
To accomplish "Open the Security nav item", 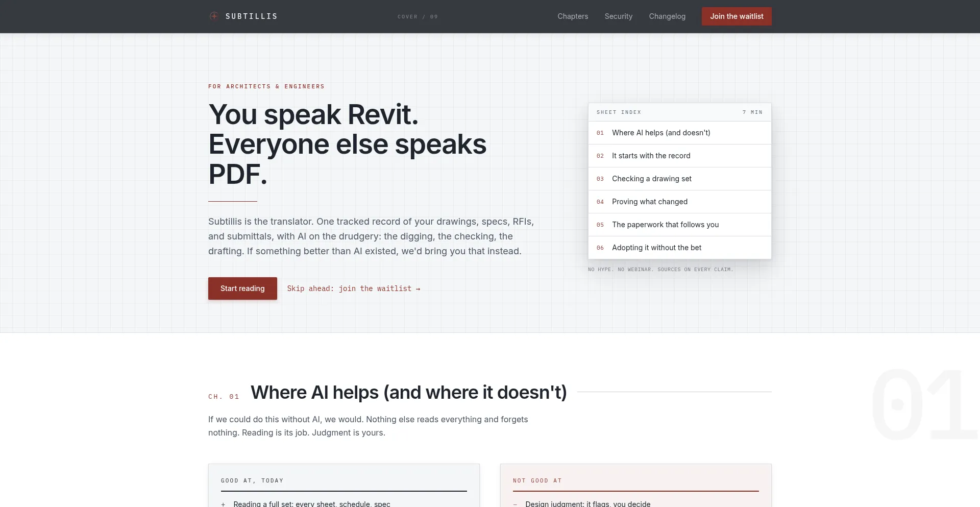I will (619, 16).
